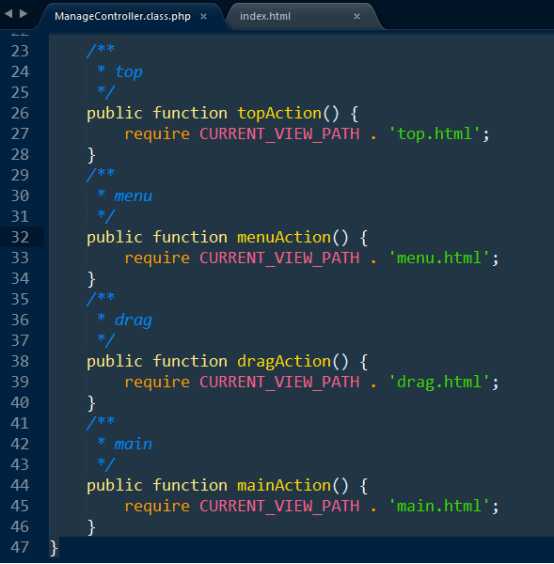Close the index.html tab
The image size is (554, 564).
(x=357, y=17)
